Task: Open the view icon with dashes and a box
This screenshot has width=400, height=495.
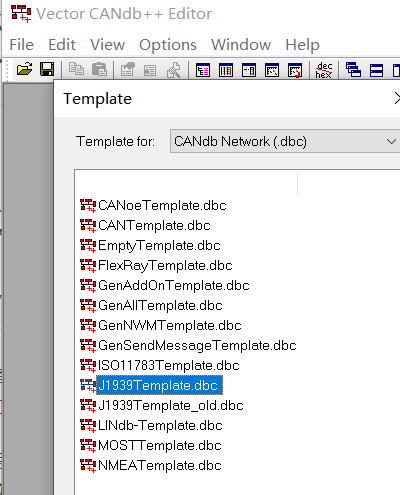Action: (249, 70)
